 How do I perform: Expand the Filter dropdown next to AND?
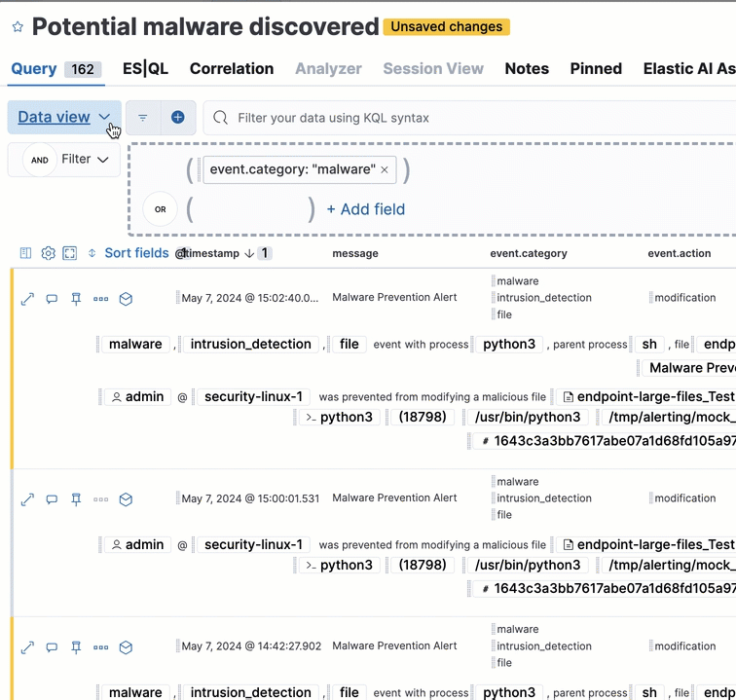click(x=85, y=160)
